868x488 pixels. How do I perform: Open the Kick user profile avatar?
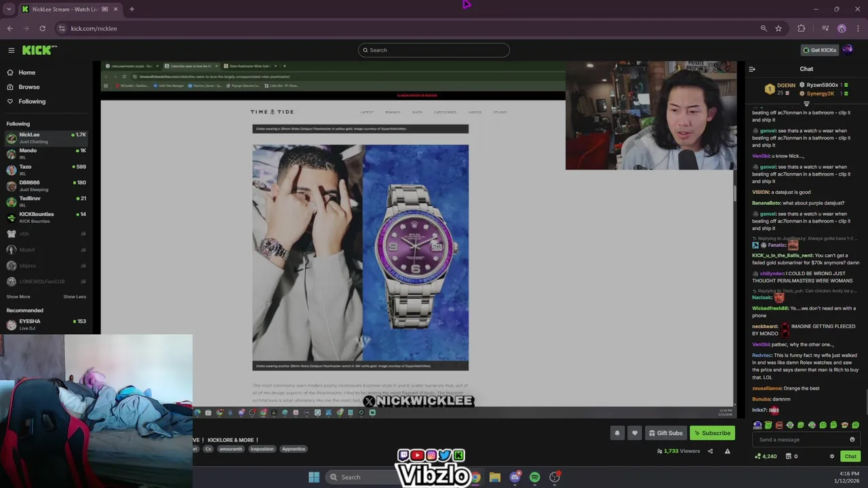(848, 49)
